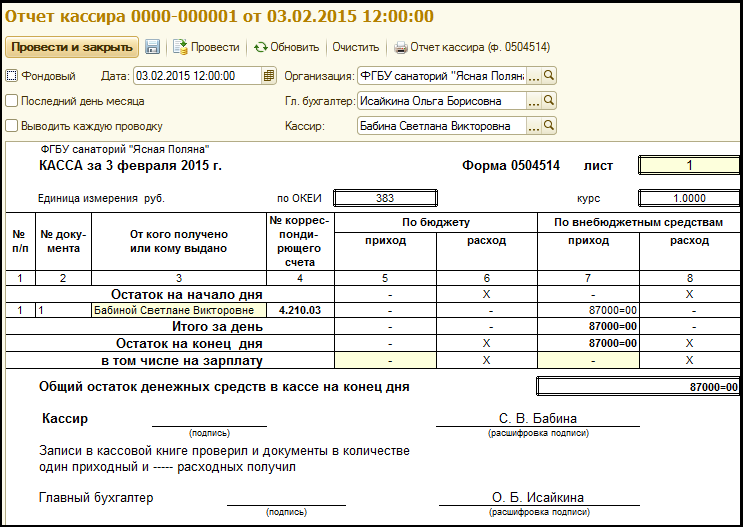Check 'Выводить каждую проводку' option
Viewport: 743px width, 527px height.
click(x=11, y=126)
